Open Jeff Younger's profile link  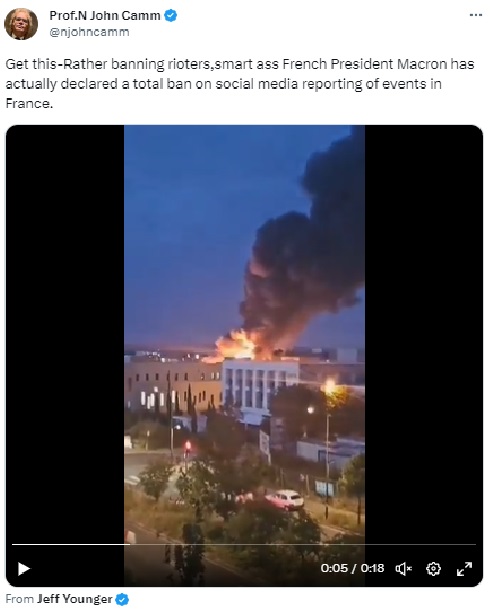click(75, 599)
